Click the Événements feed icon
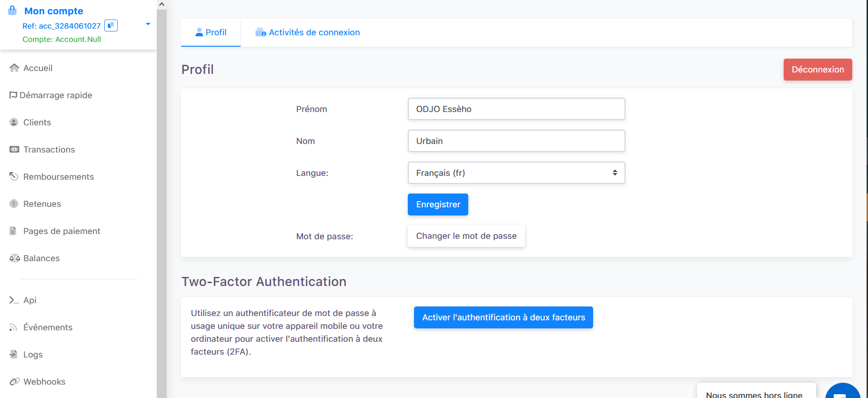 point(13,327)
